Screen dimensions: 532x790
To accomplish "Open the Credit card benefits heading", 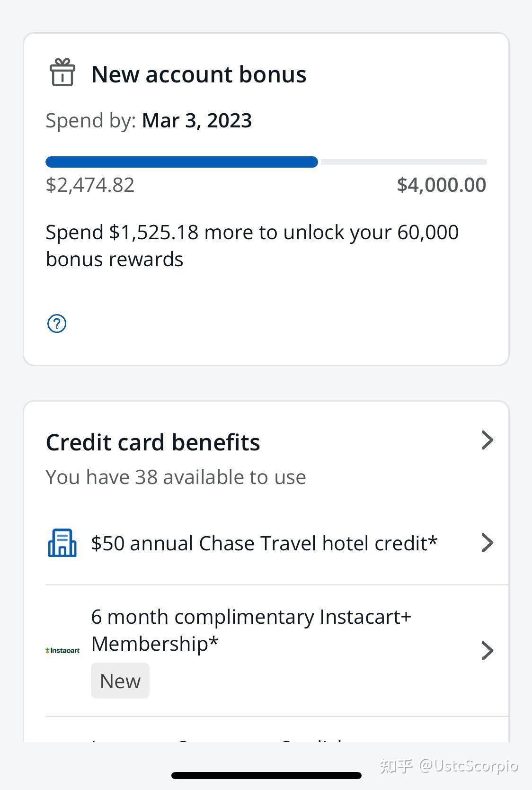I will tap(153, 442).
